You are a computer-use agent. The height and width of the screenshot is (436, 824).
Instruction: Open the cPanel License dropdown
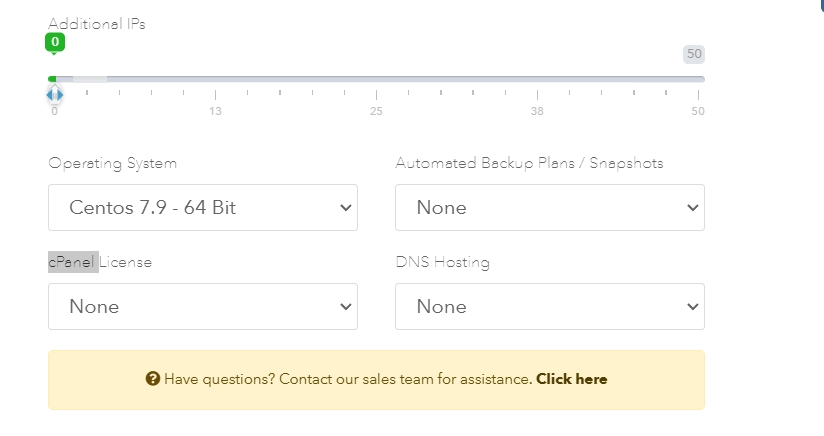[203, 307]
